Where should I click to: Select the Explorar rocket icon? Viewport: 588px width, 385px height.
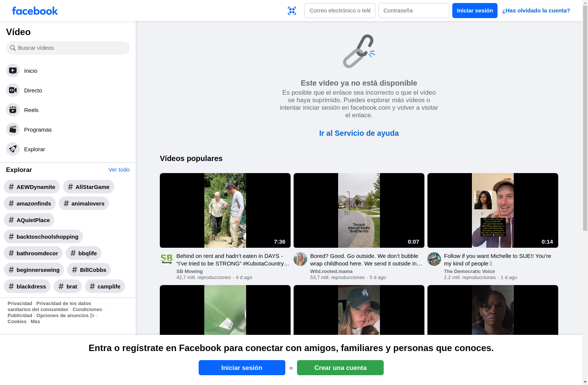click(x=13, y=149)
